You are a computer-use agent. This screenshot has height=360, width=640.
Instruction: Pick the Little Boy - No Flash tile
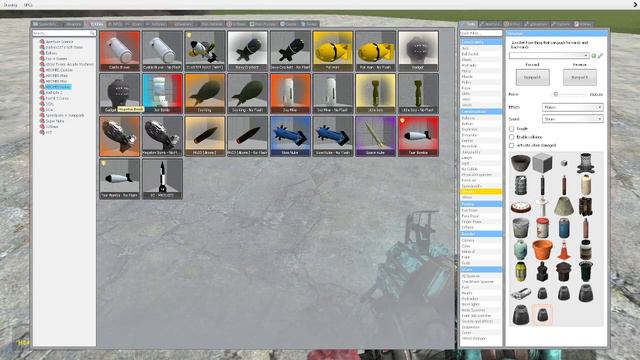point(418,93)
